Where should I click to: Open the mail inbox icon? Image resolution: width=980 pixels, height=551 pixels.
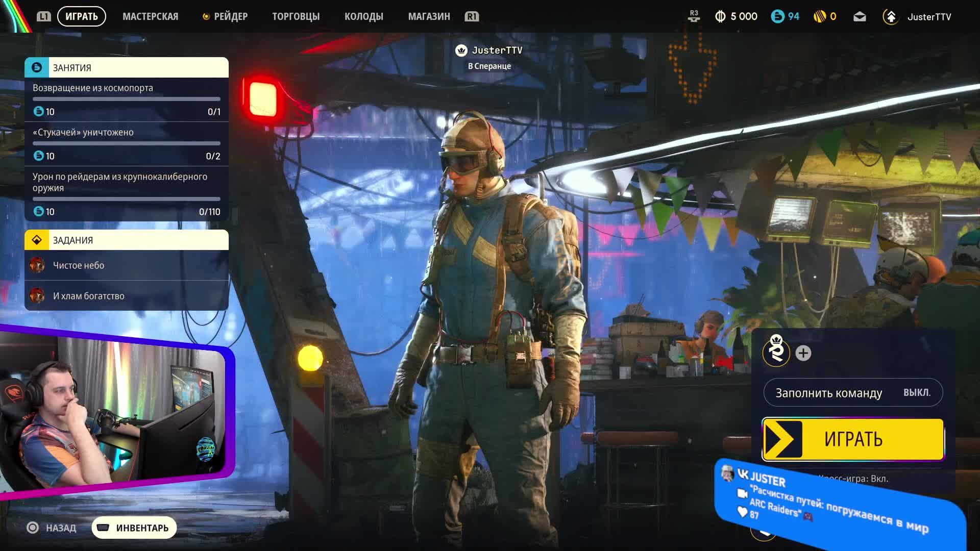point(859,16)
